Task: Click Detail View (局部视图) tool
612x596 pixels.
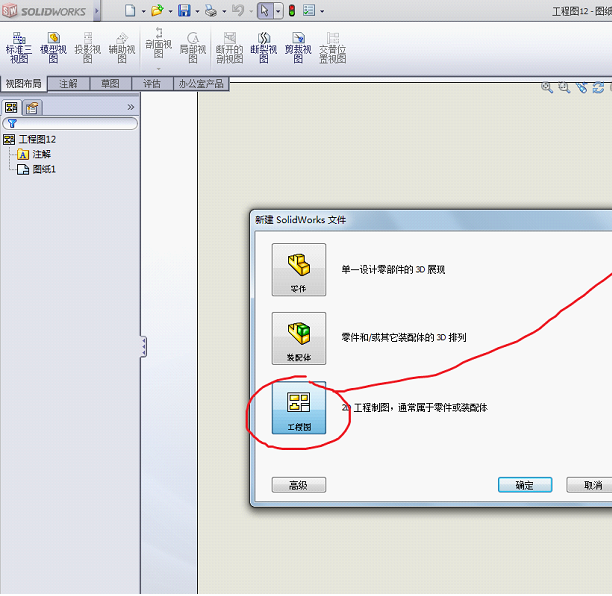Action: coord(193,48)
